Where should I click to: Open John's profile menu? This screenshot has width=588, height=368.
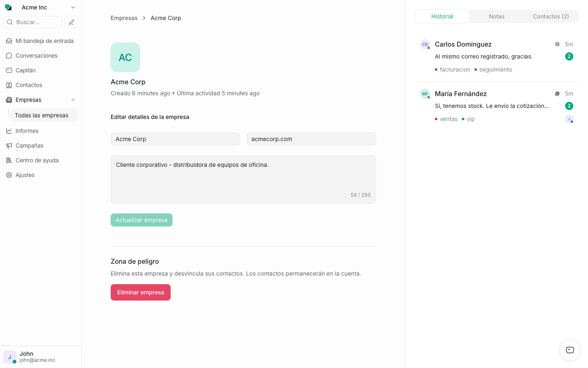pyautogui.click(x=40, y=357)
